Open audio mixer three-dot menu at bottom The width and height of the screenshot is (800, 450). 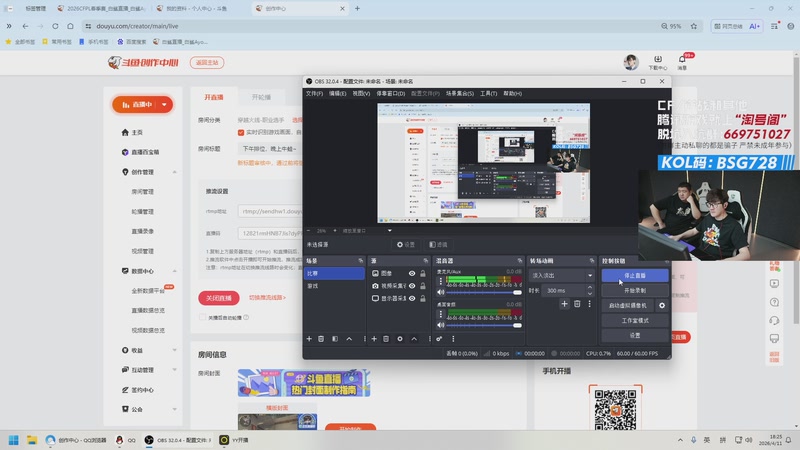click(x=453, y=339)
